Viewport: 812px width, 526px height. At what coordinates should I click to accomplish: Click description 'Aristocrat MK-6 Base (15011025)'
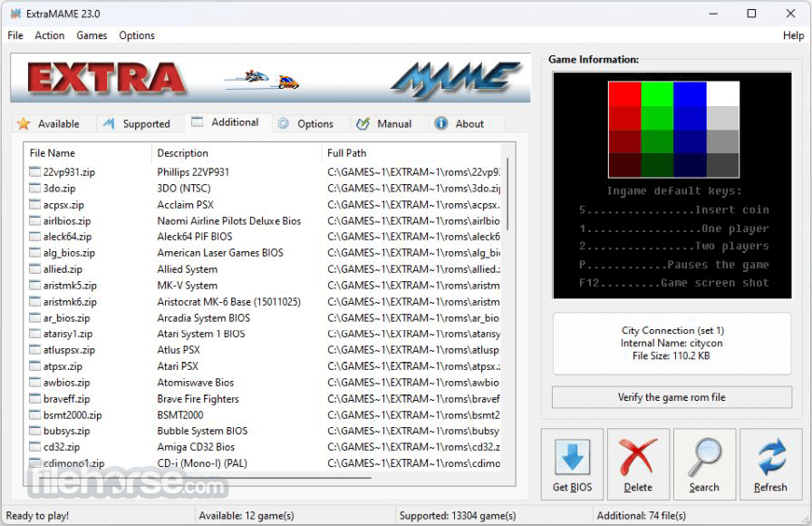click(x=229, y=302)
